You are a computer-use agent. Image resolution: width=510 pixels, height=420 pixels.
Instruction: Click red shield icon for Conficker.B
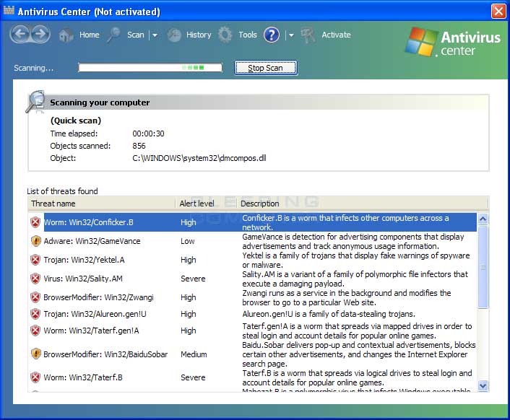(x=35, y=222)
